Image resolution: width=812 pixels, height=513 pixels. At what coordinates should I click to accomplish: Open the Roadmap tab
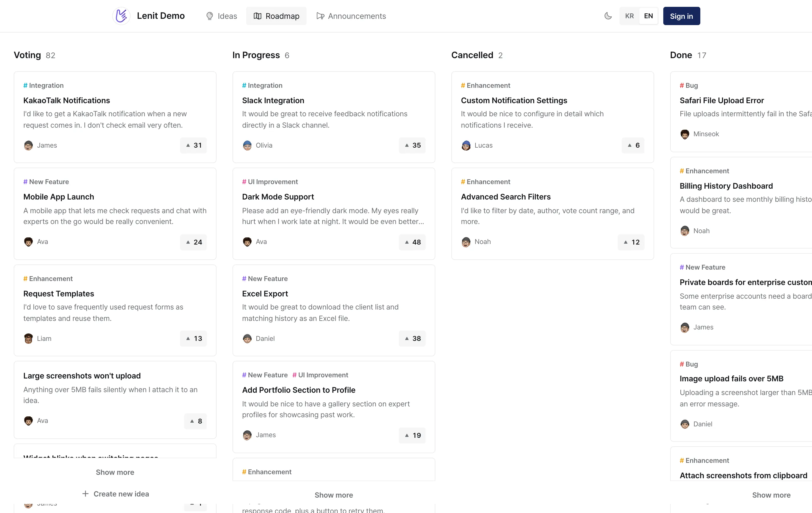[276, 16]
